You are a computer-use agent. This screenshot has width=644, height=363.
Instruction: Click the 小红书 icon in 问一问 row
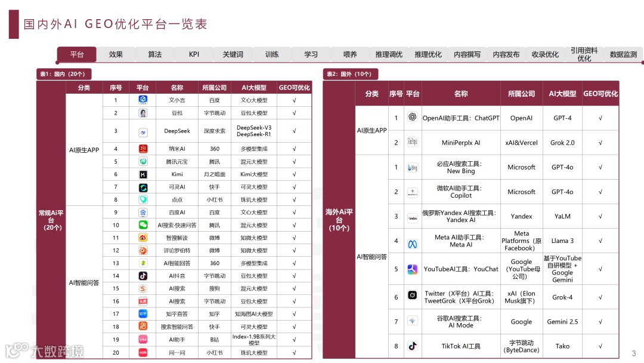coord(143,352)
